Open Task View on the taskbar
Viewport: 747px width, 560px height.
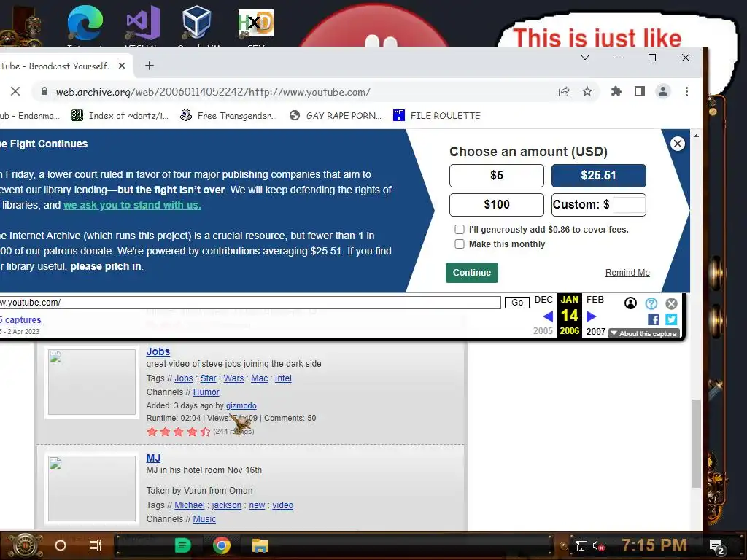(x=96, y=545)
